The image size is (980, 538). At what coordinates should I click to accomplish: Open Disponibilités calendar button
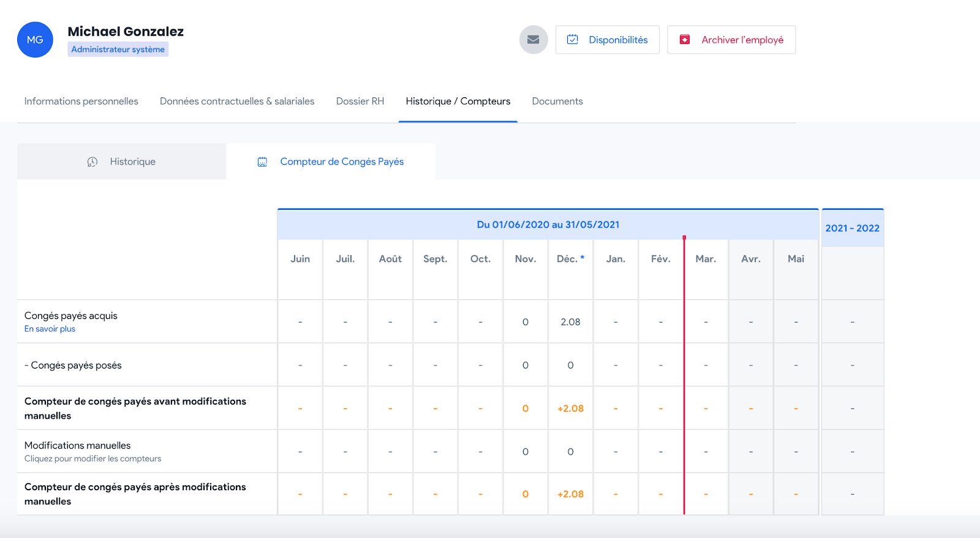click(607, 40)
